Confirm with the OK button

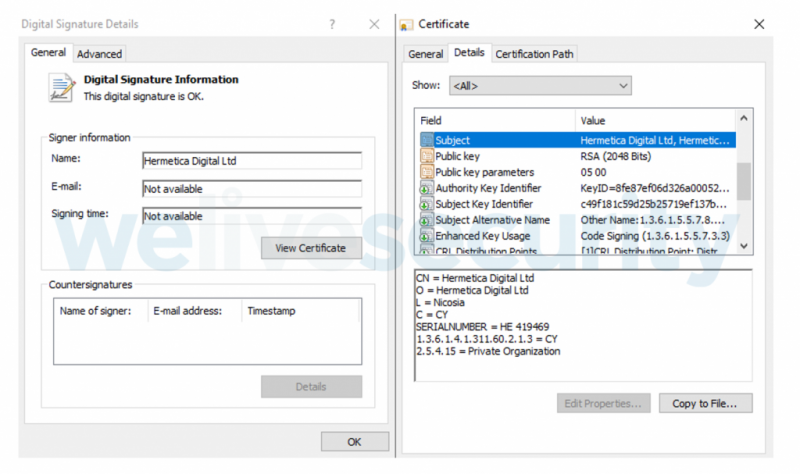[x=354, y=441]
